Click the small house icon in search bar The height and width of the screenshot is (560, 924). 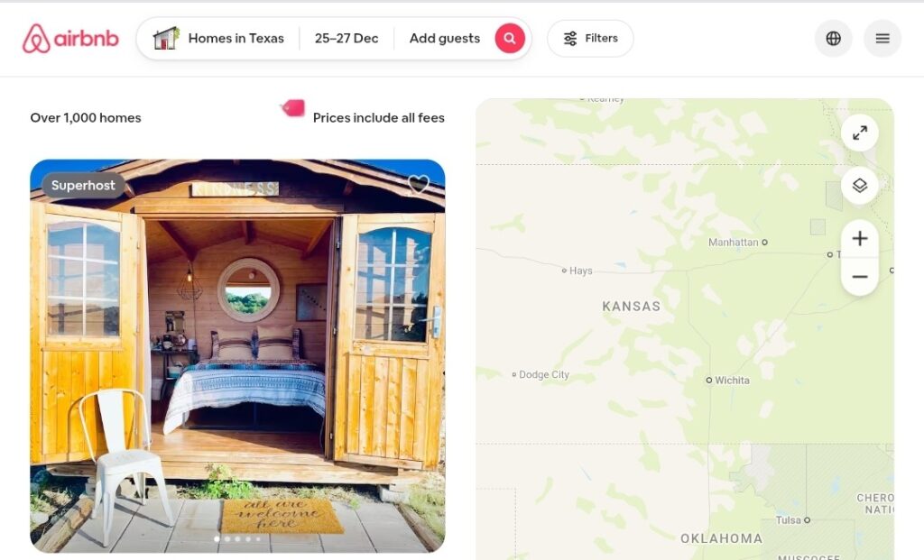pos(166,38)
